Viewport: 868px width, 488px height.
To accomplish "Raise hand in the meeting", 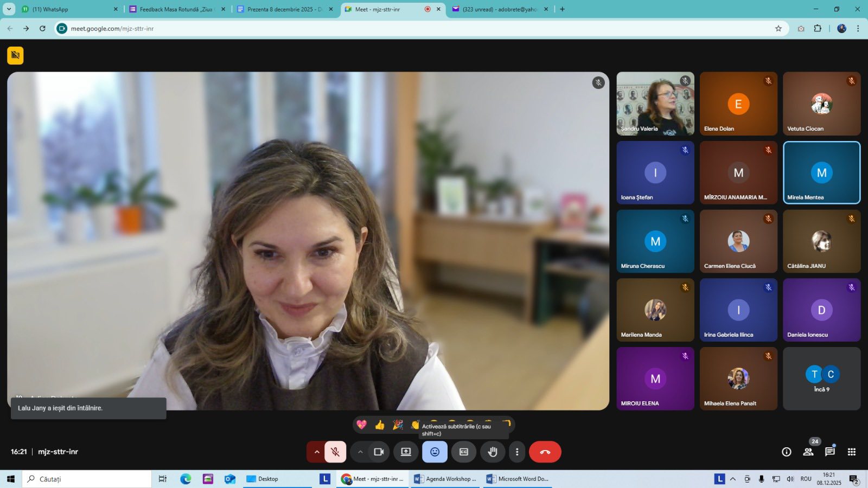I will tap(492, 452).
